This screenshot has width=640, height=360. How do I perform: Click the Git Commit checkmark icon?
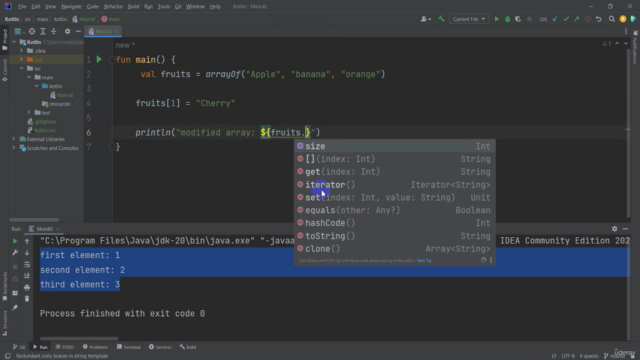pos(566,19)
